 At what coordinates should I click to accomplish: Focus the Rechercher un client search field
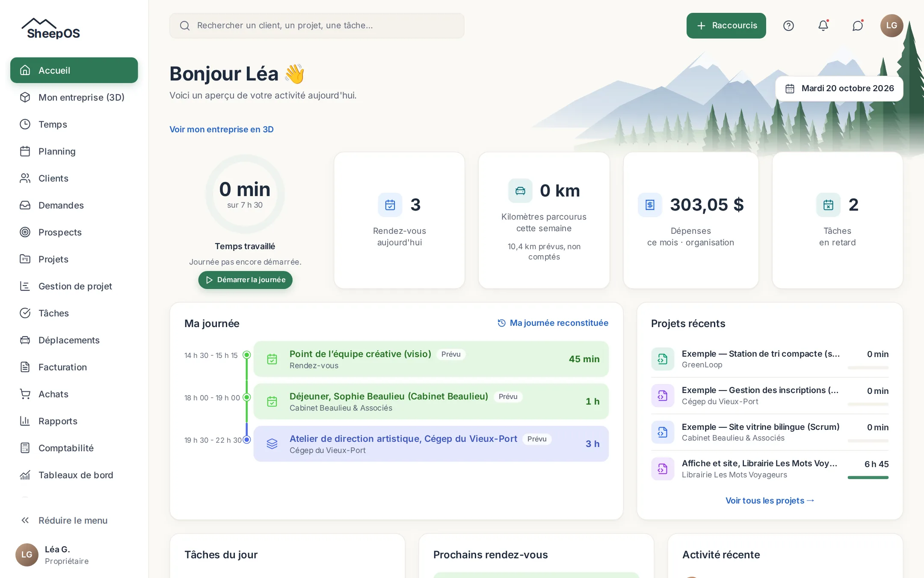click(317, 26)
